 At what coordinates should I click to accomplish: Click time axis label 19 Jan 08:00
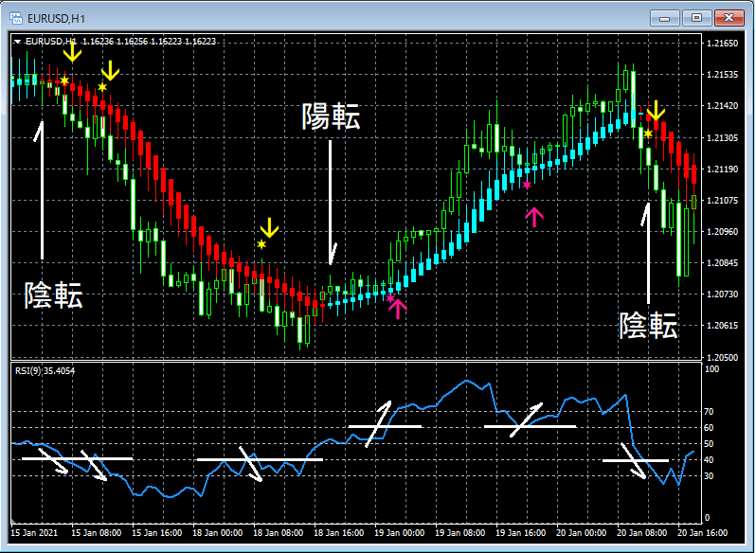[460, 533]
